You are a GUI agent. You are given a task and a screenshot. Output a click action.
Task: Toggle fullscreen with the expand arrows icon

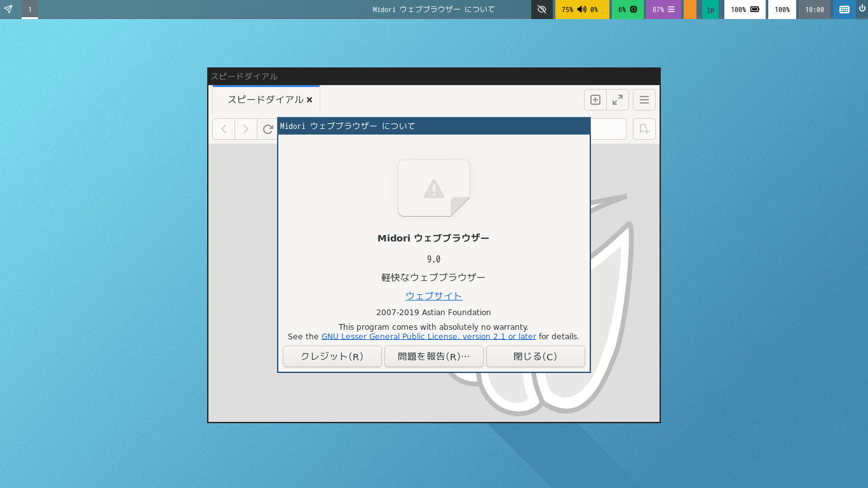pos(618,100)
